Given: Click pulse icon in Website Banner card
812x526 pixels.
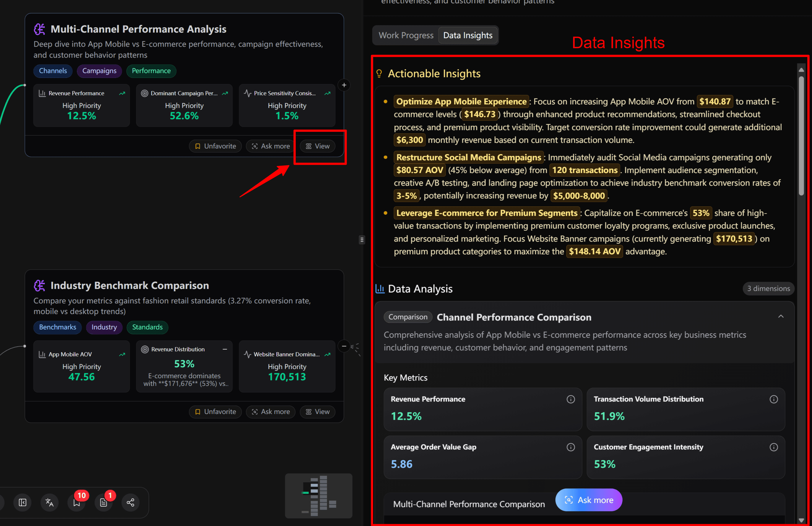Looking at the screenshot, I should click(x=248, y=354).
